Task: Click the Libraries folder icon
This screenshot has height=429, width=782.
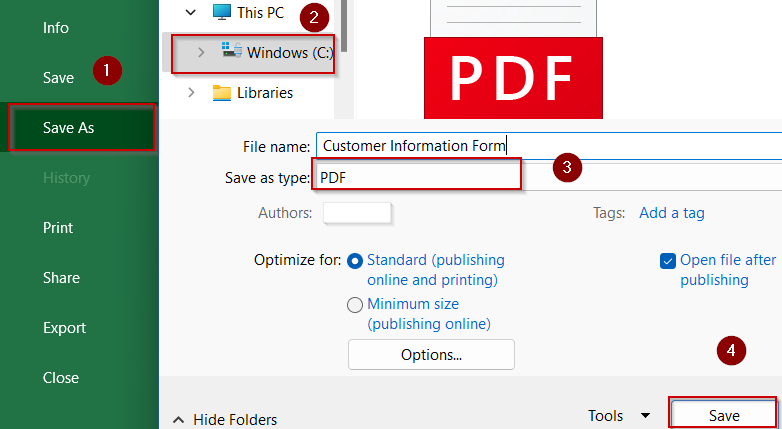Action: [x=222, y=93]
